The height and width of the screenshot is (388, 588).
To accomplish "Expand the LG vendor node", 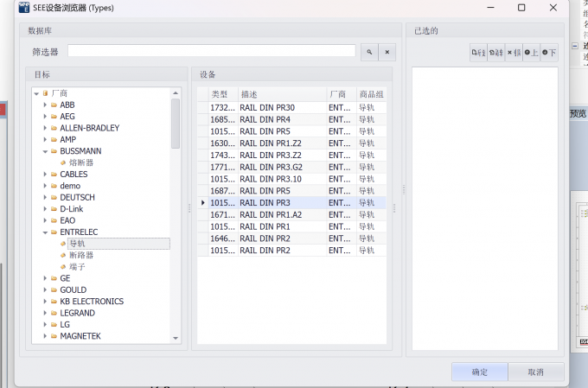I will [45, 325].
